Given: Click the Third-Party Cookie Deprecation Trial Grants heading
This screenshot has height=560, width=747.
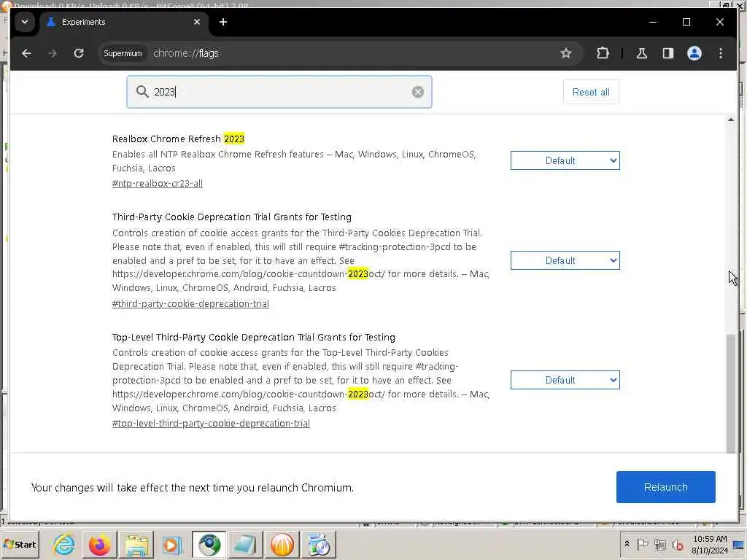Looking at the screenshot, I should 231,217.
